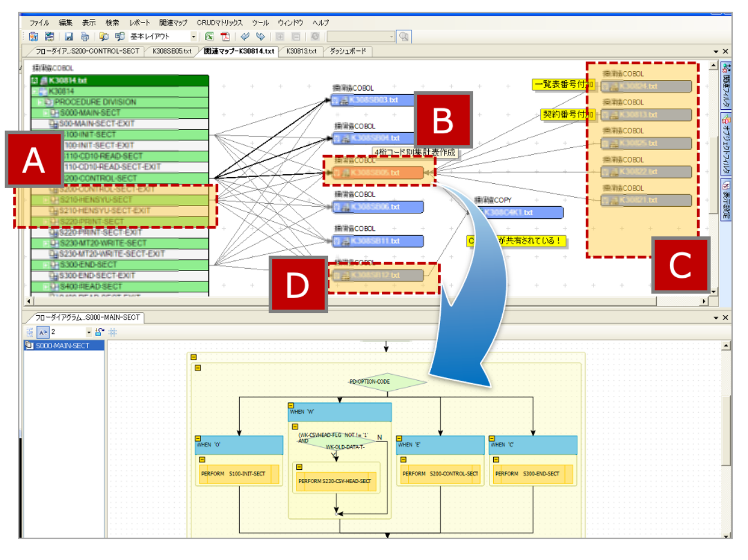Select PERFORM S100-INIT-SECT flow box
Viewport: 748px width, 560px height.
(239, 474)
